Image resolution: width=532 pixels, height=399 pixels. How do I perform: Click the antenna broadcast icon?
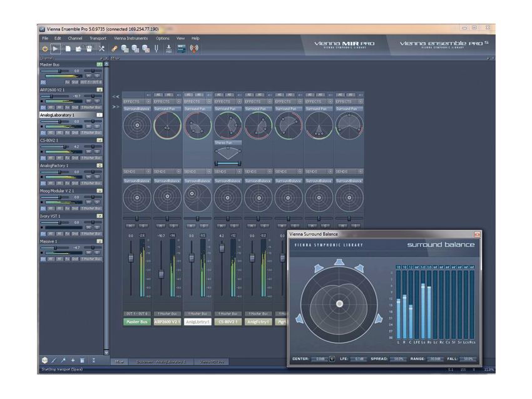194,49
